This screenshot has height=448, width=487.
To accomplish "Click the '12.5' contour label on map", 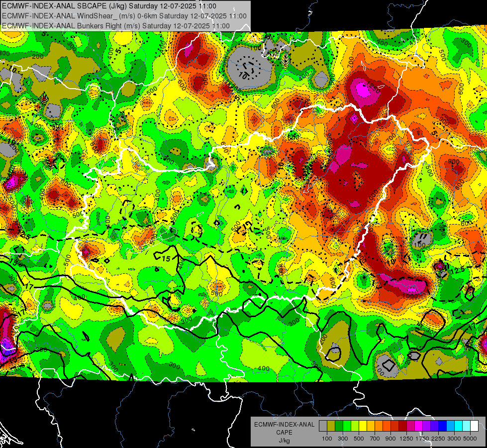I will pyautogui.click(x=458, y=270).
